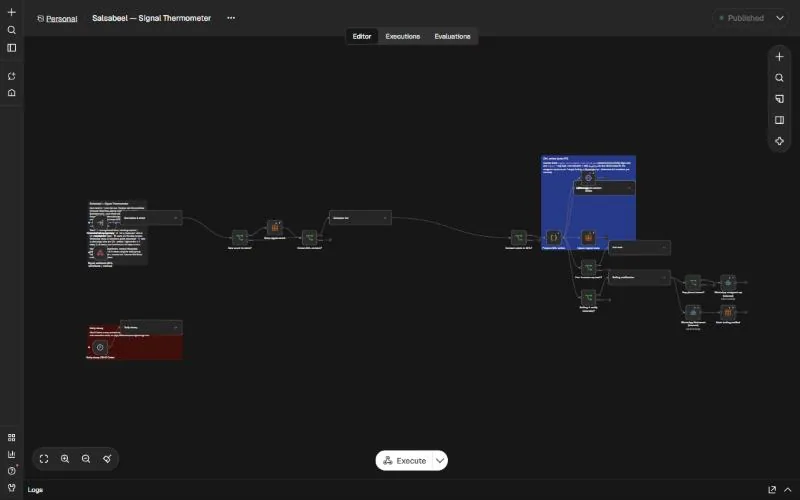Select the green If node preceding the Code node

tap(518, 238)
